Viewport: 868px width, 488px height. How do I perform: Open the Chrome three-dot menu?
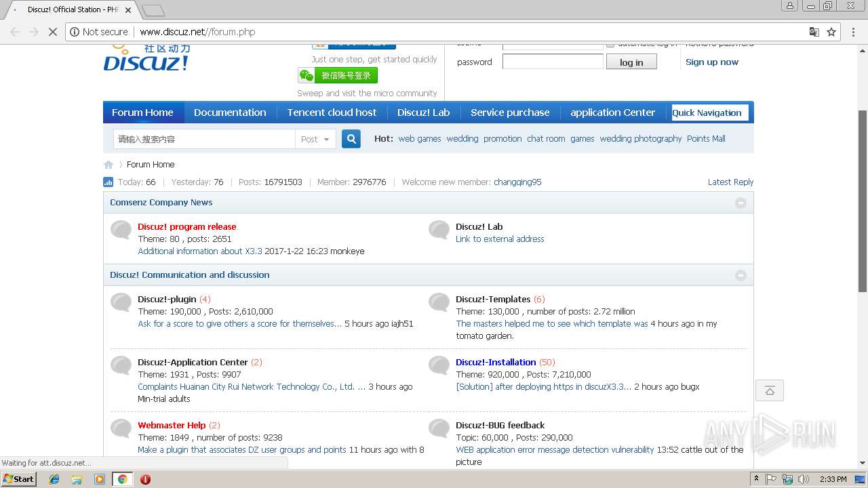[854, 32]
